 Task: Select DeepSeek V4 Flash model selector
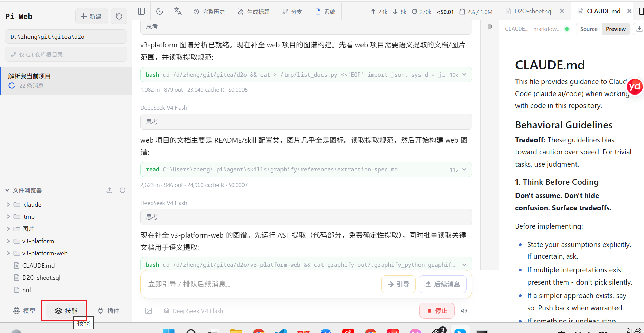coord(194,311)
